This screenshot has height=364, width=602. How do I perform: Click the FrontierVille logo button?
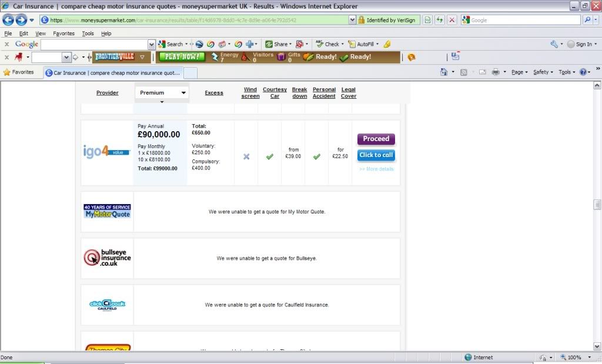click(115, 57)
